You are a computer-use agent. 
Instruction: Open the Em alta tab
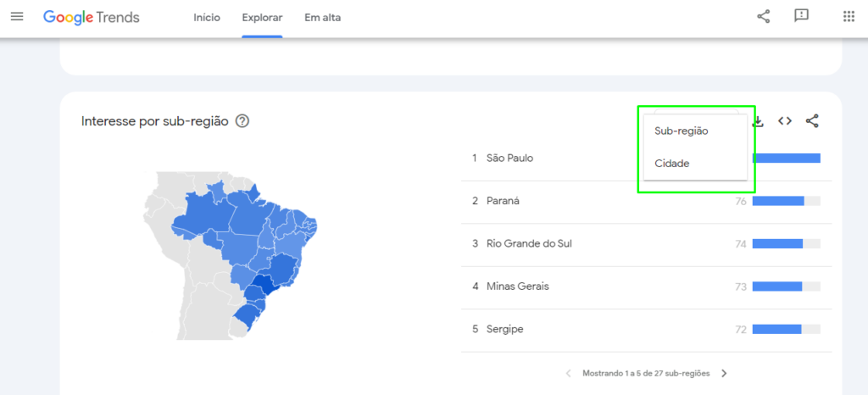coord(323,18)
